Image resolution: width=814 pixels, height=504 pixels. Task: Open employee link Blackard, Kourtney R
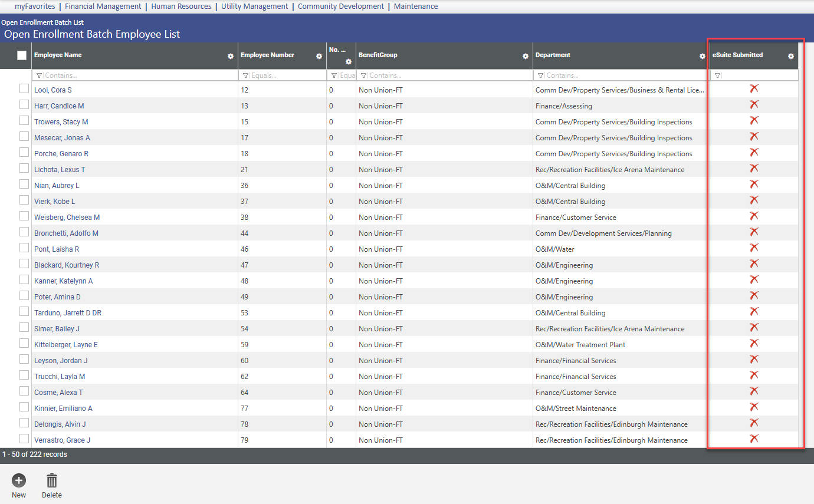pyautogui.click(x=67, y=265)
